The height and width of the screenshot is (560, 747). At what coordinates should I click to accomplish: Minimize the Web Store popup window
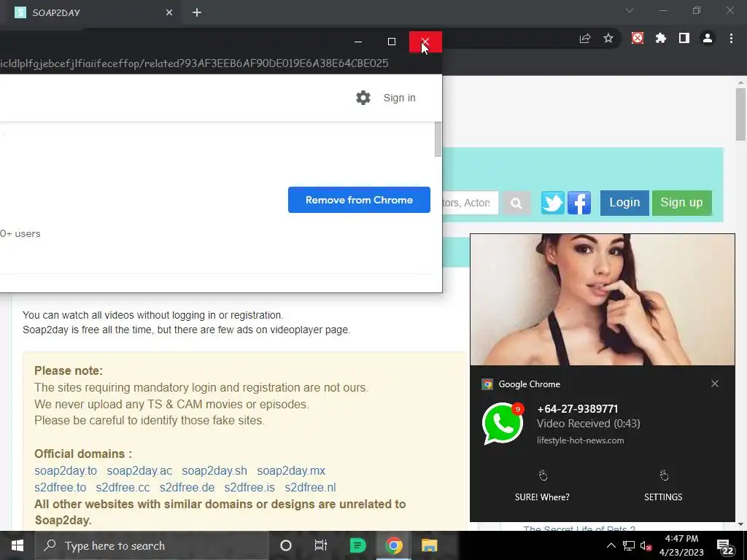[358, 42]
